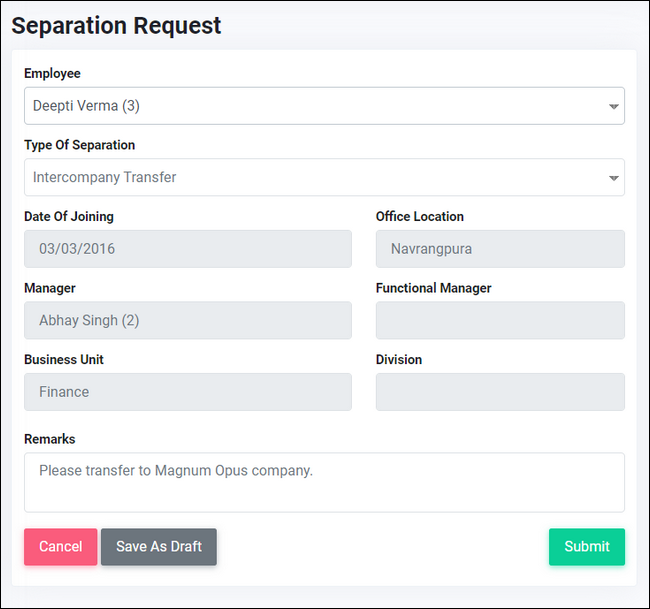Click inside the Remarks text area
The image size is (650, 609).
pyautogui.click(x=324, y=483)
